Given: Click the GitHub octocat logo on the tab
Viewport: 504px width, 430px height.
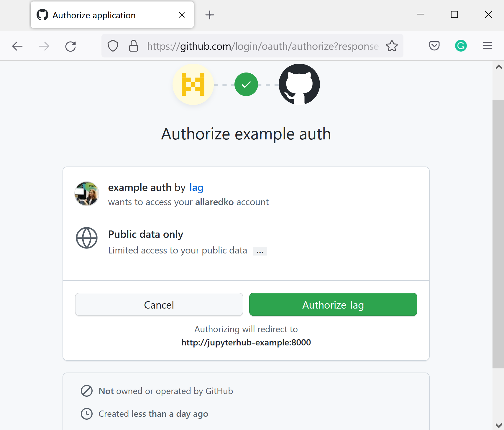Looking at the screenshot, I should click(42, 15).
